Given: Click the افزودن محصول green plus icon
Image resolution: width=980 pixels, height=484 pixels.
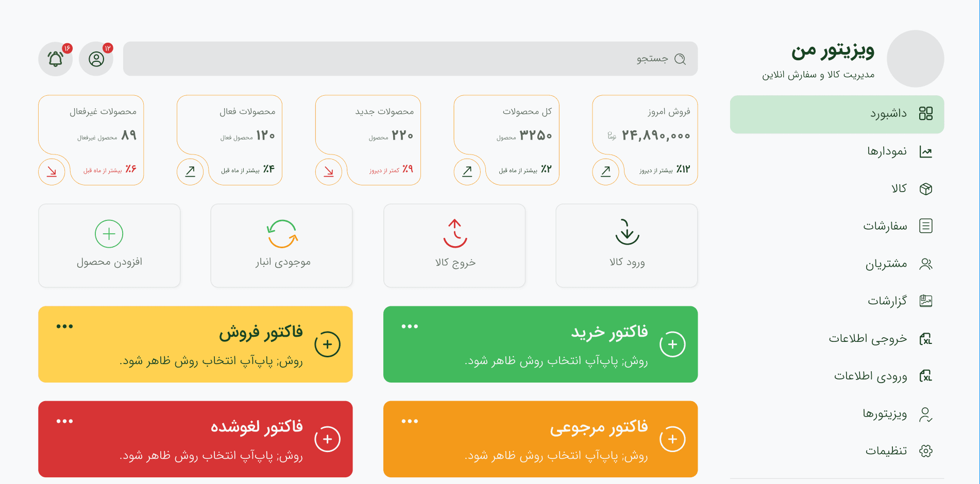Looking at the screenshot, I should pos(109,234).
